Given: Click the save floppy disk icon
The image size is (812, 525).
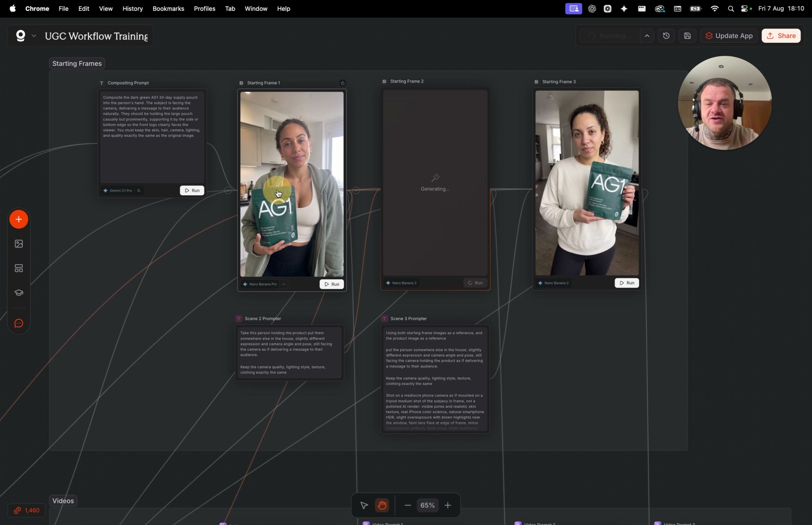Looking at the screenshot, I should coord(687,36).
